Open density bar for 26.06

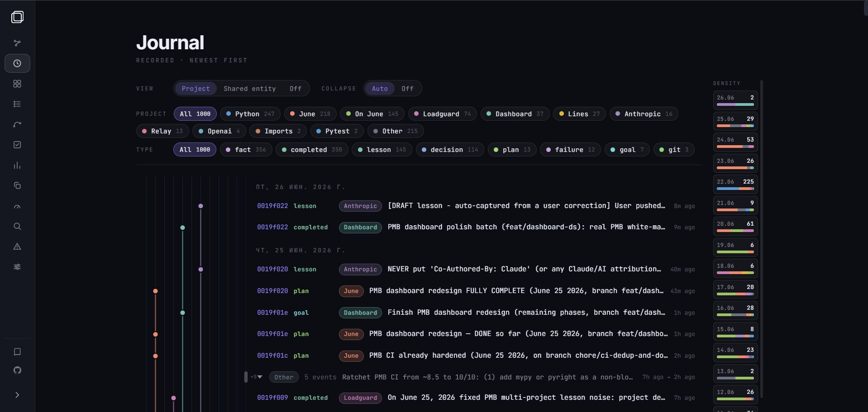tap(735, 100)
